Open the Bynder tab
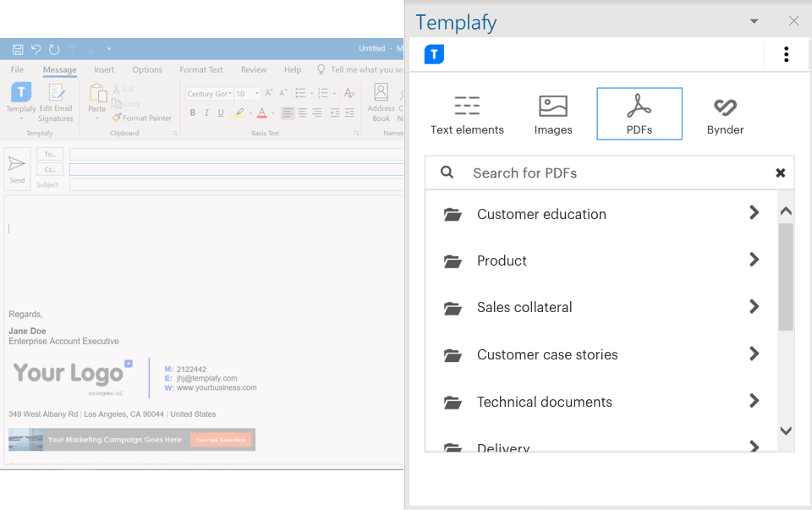Viewport: 812px width, 510px height. (725, 114)
